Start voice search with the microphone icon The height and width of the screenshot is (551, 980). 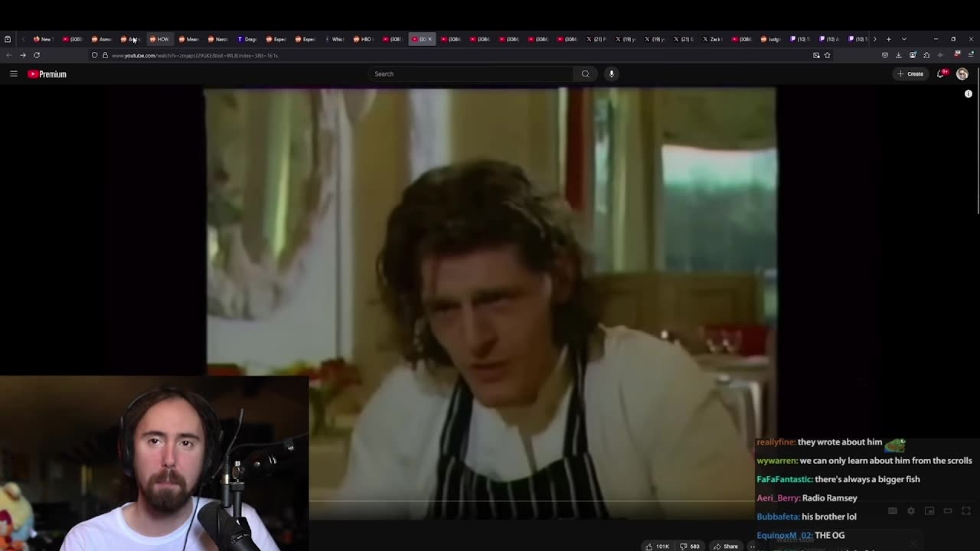[611, 73]
